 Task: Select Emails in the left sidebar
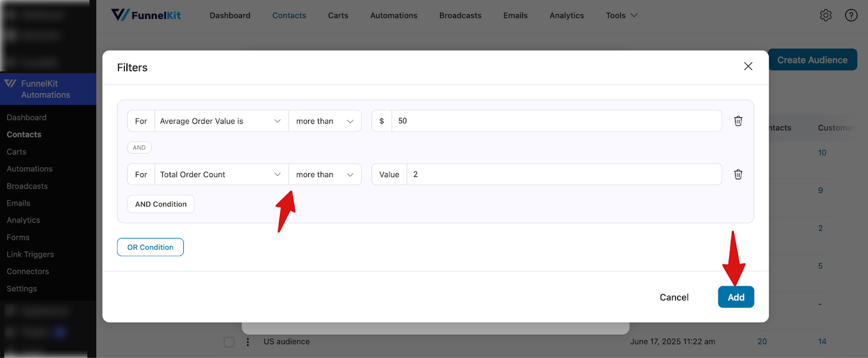tap(18, 203)
